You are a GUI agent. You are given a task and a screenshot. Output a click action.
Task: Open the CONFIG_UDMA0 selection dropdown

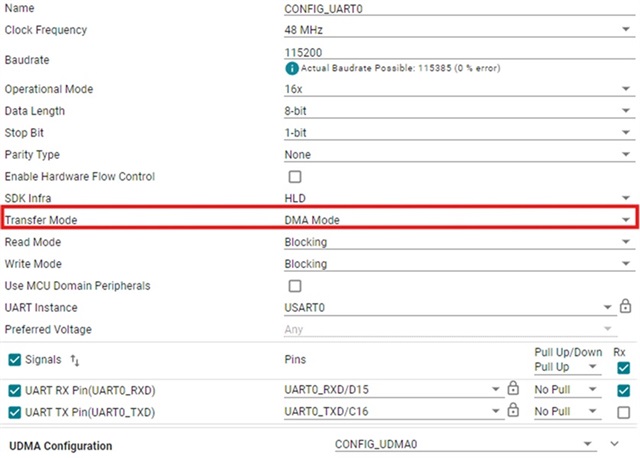pos(465,444)
